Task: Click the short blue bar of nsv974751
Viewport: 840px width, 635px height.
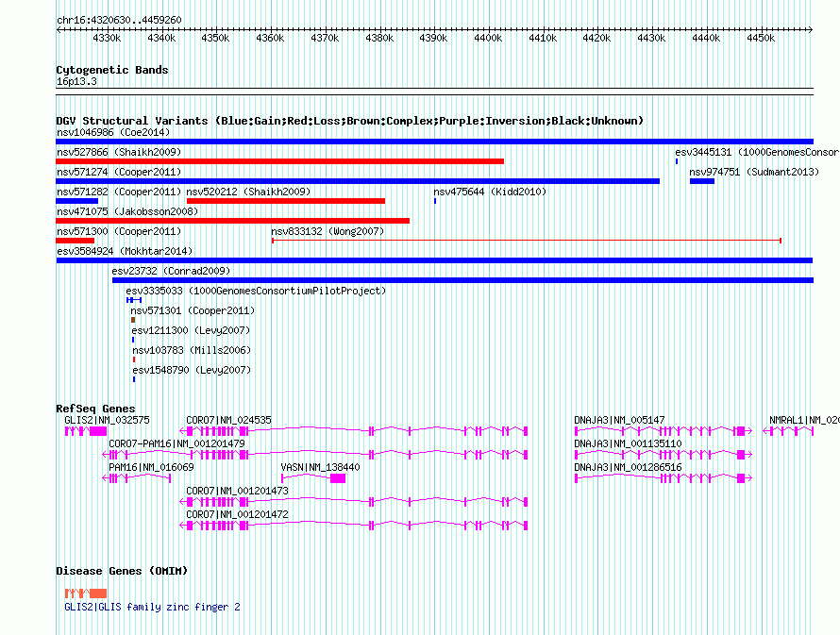Action: tap(702, 181)
